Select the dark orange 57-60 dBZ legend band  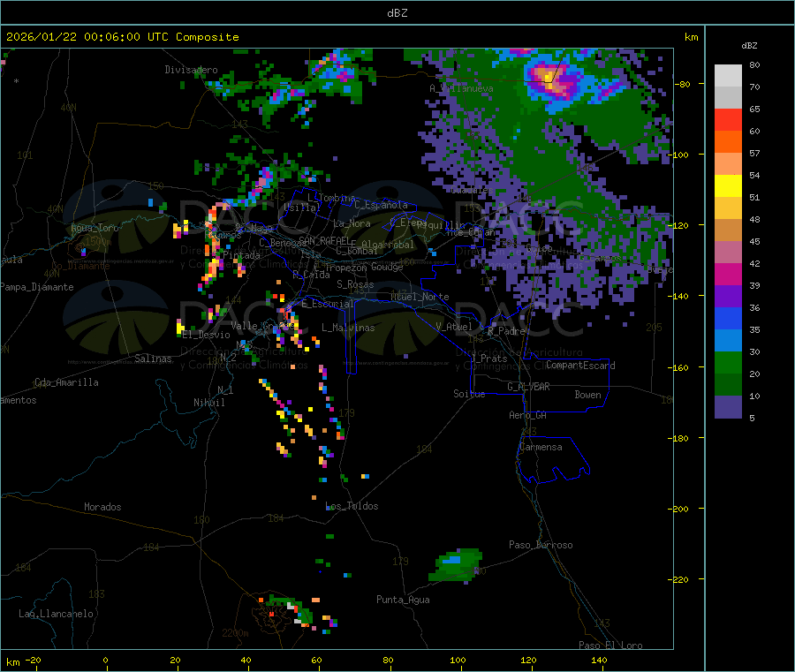pos(728,142)
